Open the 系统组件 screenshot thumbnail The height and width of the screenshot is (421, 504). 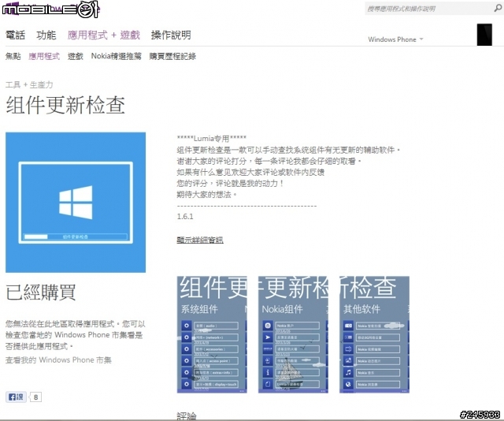(212, 334)
